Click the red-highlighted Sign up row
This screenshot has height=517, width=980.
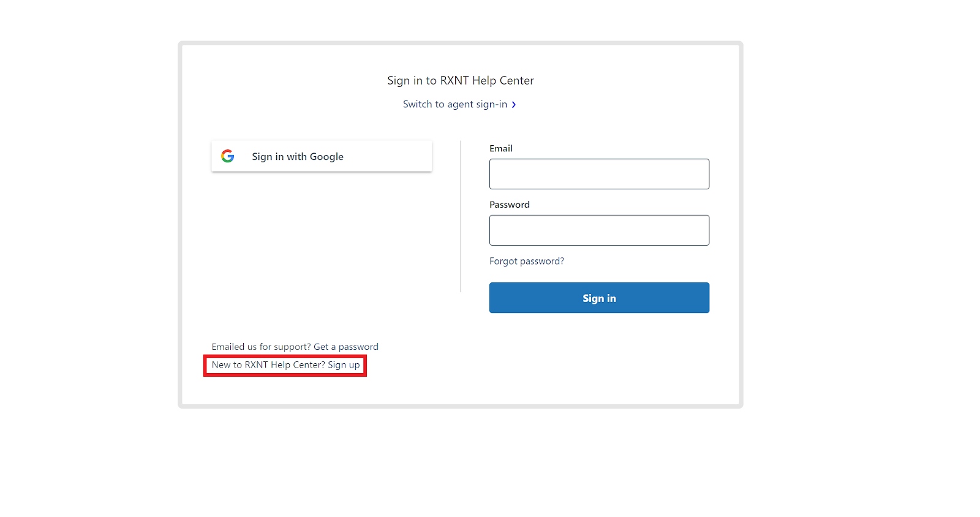pos(285,364)
